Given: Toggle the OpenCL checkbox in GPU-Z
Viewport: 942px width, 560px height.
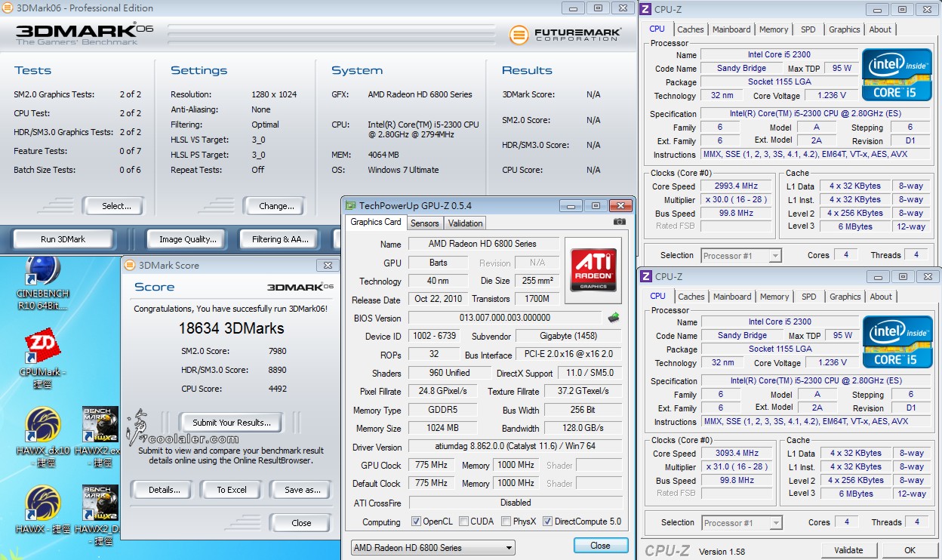Looking at the screenshot, I should (417, 522).
